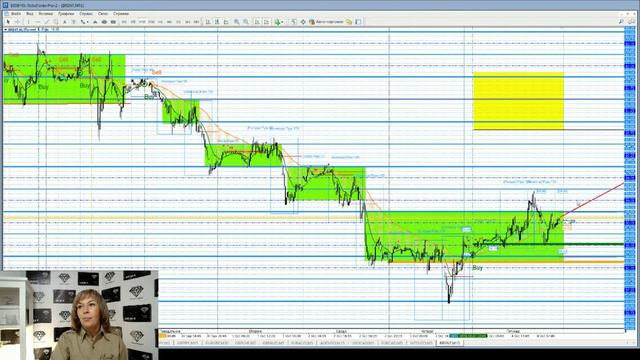Select the Vertical Line drawing tool
Image resolution: width=640 pixels, height=360 pixels.
coord(28,22)
